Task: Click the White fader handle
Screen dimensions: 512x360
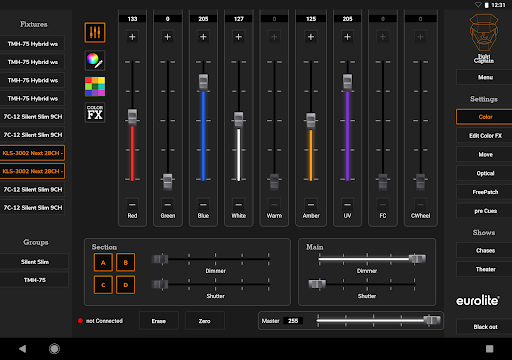Action: coord(239,120)
